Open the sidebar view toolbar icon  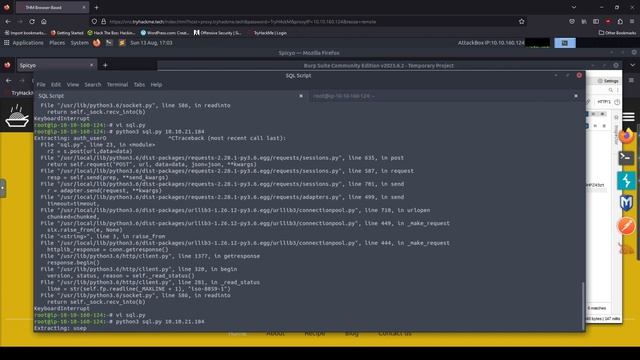[596, 21]
